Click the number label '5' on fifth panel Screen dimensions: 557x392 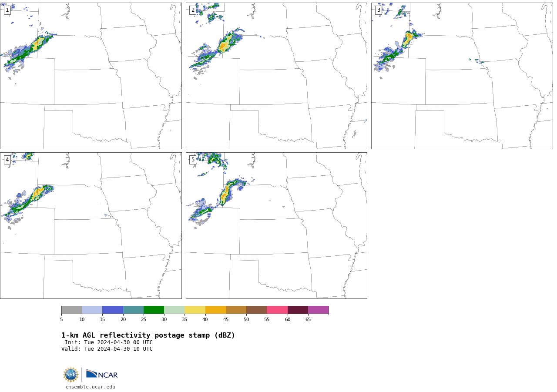193,160
